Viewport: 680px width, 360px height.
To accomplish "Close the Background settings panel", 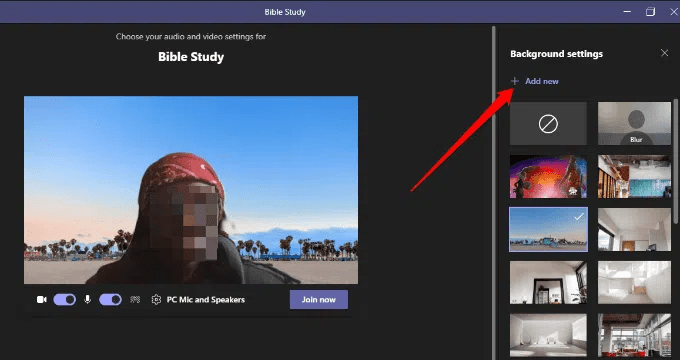I will [x=664, y=53].
